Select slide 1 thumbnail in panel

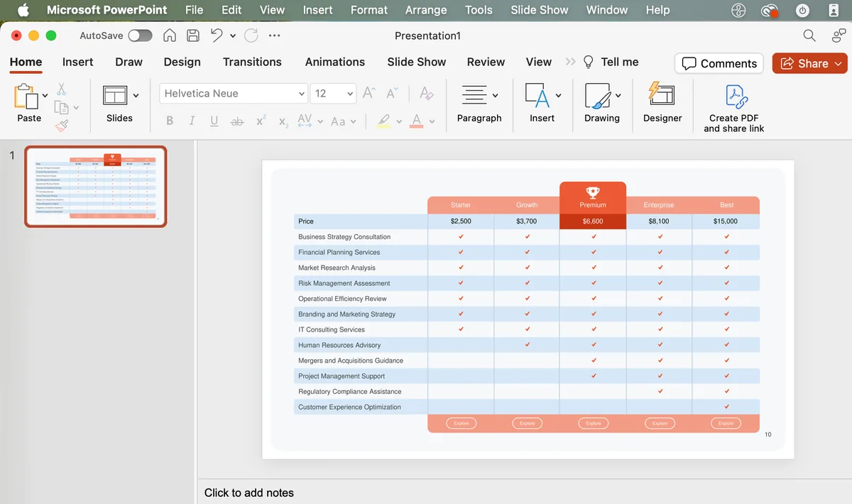(x=96, y=187)
